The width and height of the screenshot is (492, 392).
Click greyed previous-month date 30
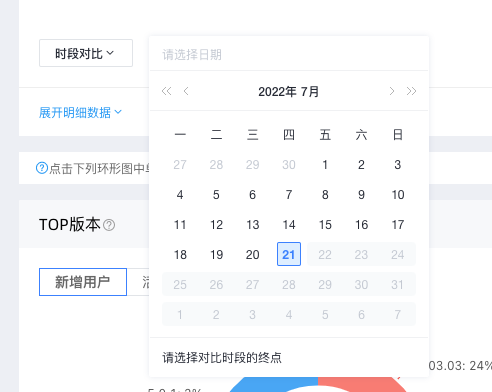pos(289,165)
